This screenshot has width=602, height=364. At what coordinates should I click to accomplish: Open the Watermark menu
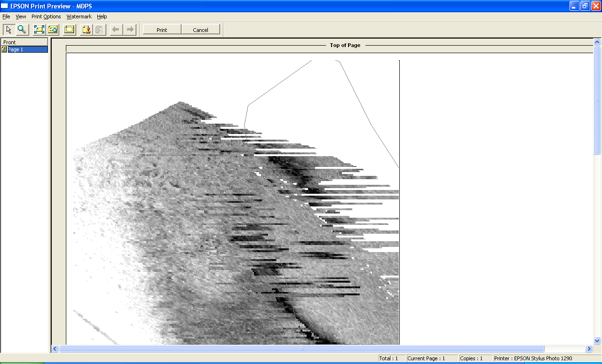click(79, 16)
